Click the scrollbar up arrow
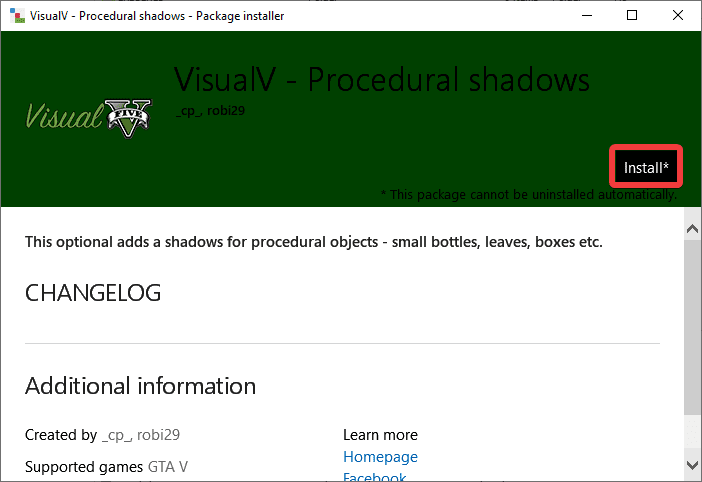This screenshot has width=702, height=482. 691,230
